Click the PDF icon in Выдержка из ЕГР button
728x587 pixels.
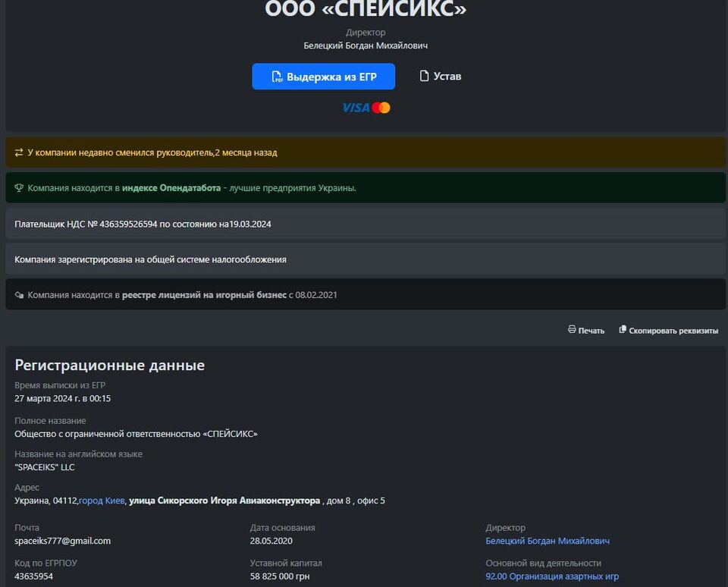(277, 77)
